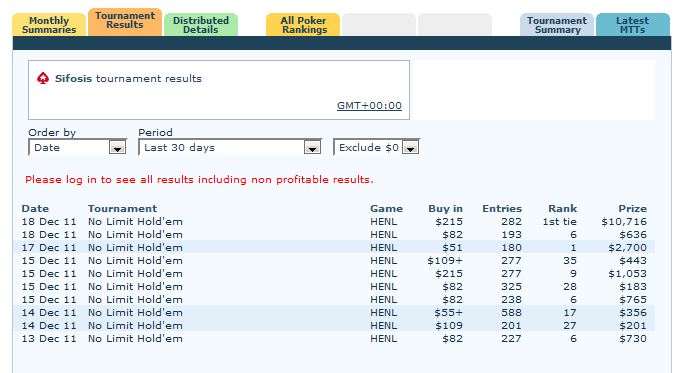Click the Rank column header

click(562, 209)
